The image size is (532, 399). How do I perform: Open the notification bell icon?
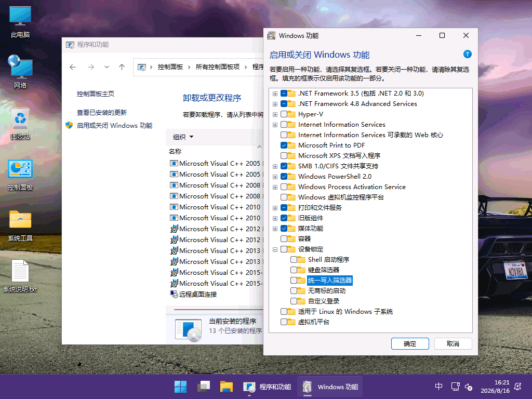518,387
